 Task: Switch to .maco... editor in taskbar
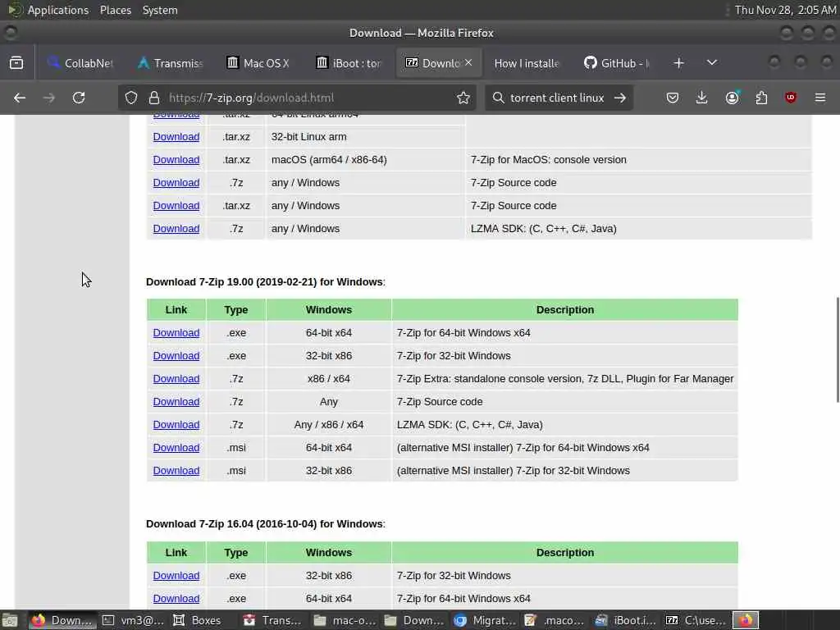(555, 620)
